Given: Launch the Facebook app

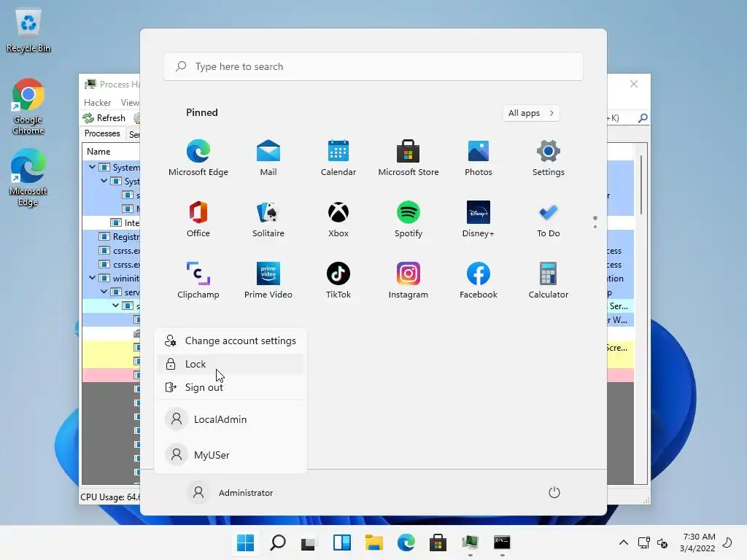Looking at the screenshot, I should click(479, 280).
